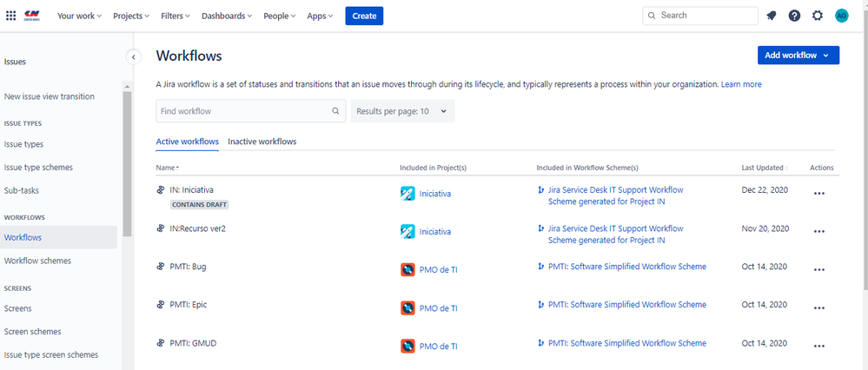Open actions menu for PMTI: GMUD
Screen dimensions: 868x370
click(819, 347)
